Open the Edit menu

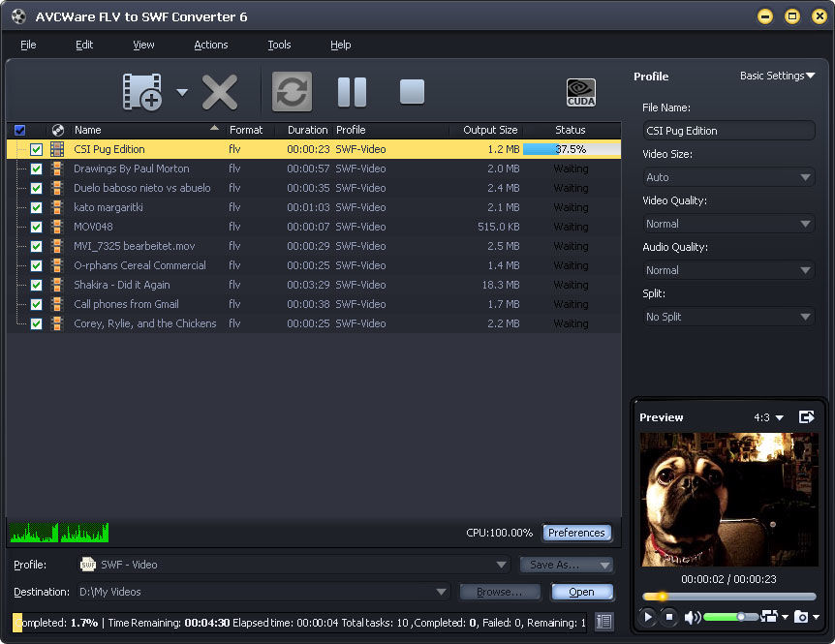coord(84,45)
